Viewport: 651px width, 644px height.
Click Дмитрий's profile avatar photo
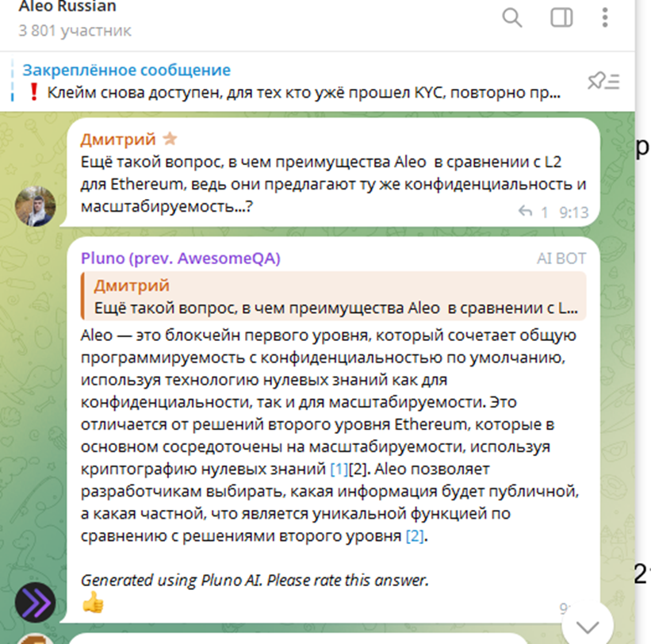point(36,206)
